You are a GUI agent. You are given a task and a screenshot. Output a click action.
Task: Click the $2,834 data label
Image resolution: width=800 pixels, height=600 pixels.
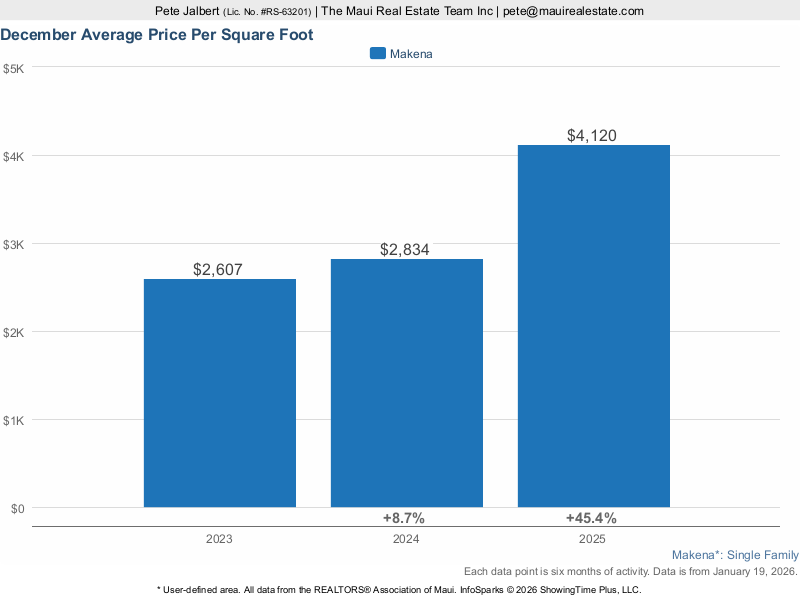[x=406, y=250]
